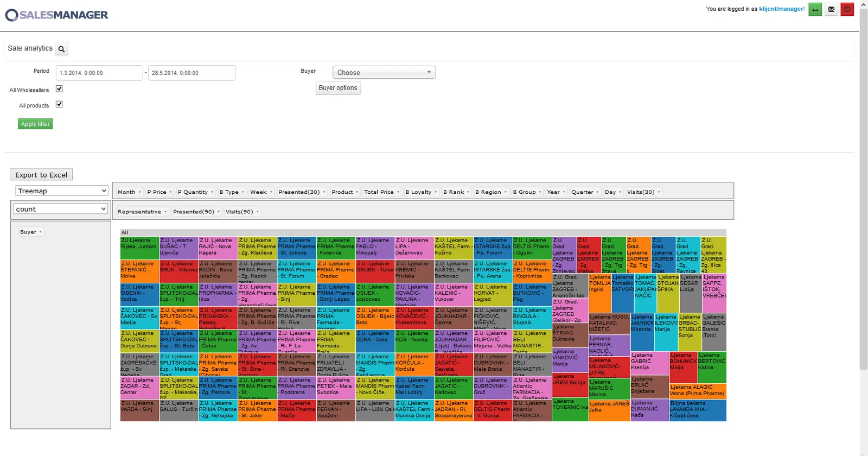Image resolution: width=868 pixels, height=456 pixels.
Task: Click the Export to Excel button
Action: click(x=41, y=175)
